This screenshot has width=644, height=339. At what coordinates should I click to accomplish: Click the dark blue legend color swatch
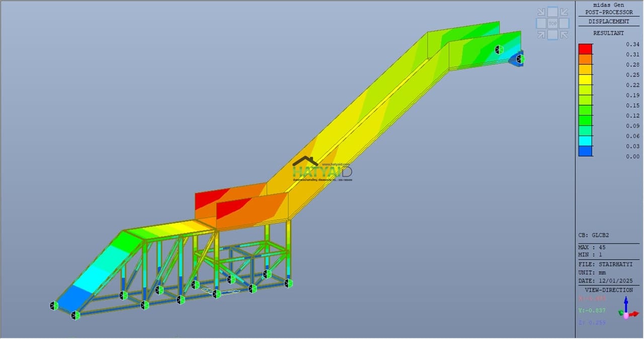coord(585,151)
